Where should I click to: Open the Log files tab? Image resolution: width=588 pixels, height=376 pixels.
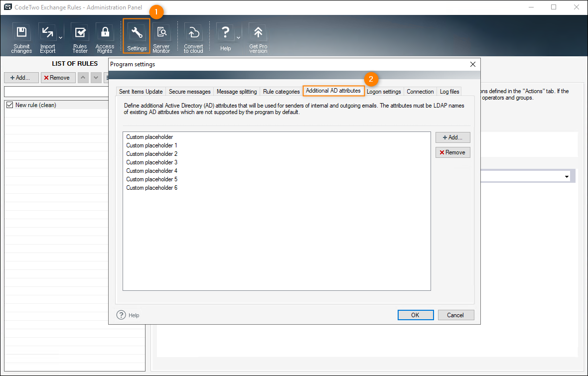(449, 92)
